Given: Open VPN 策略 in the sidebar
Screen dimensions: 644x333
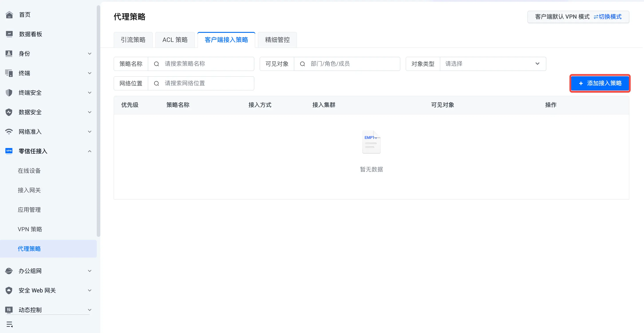Looking at the screenshot, I should click(x=30, y=229).
